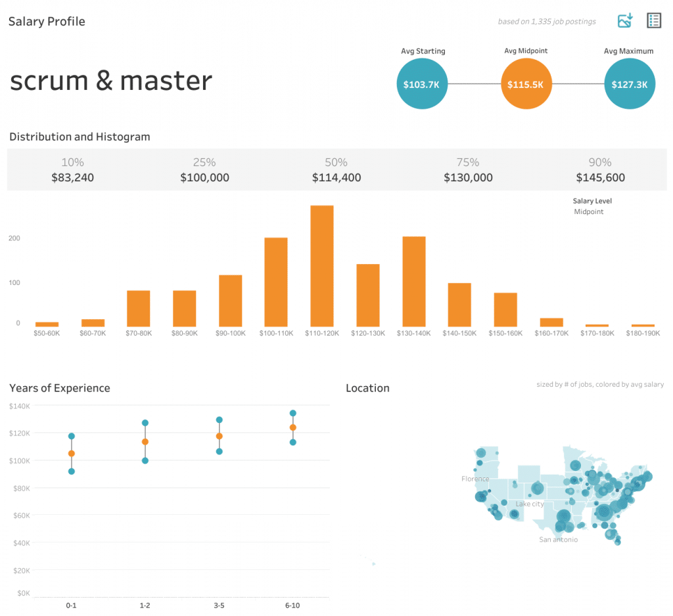Click the 50% percentile value $114,400
Viewport: 673px width, 616px height.
(x=336, y=177)
